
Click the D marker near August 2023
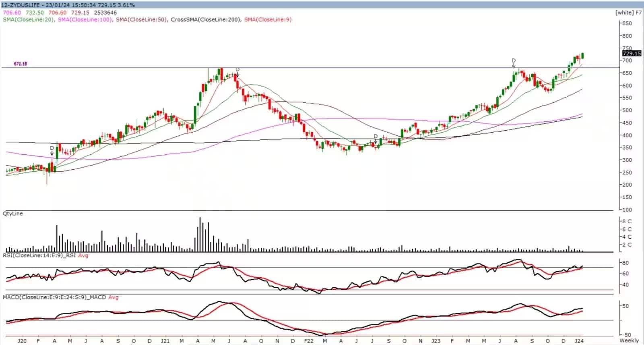click(514, 61)
